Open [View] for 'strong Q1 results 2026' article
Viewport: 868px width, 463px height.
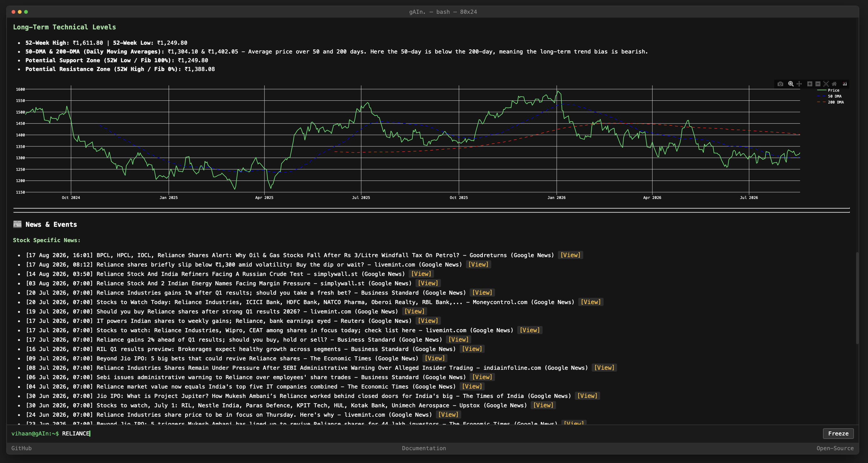coord(414,311)
